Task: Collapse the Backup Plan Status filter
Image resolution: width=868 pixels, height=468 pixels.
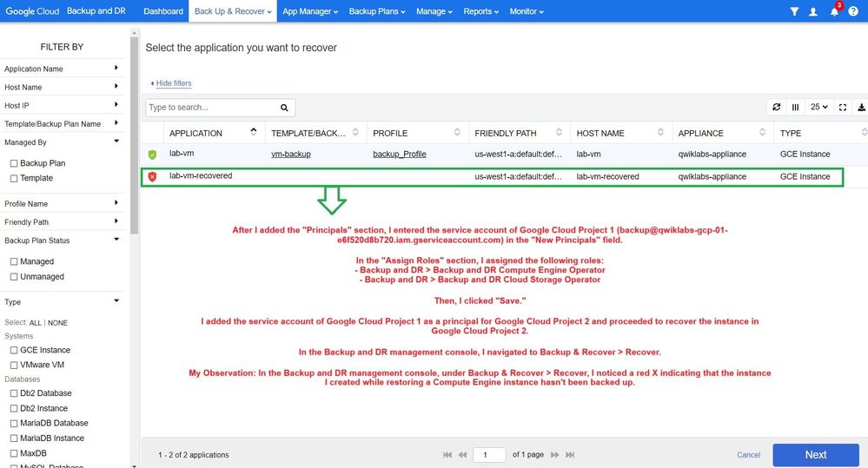Action: click(116, 240)
